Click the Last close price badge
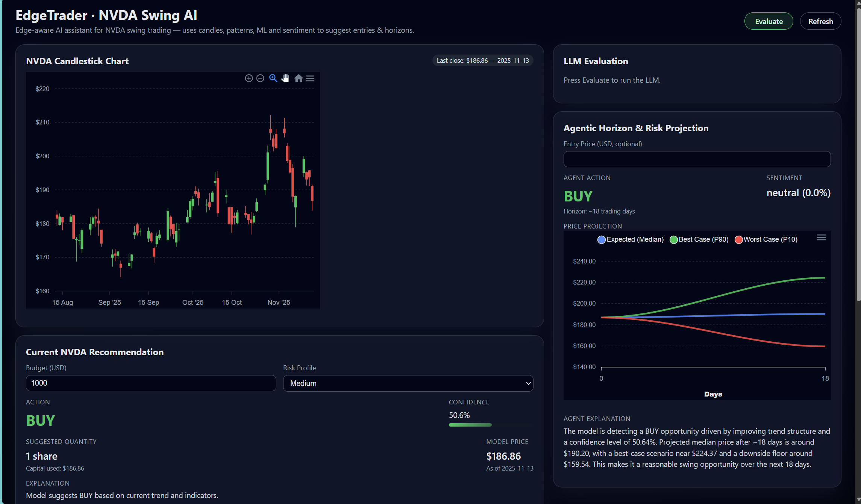This screenshot has height=504, width=861. click(482, 61)
